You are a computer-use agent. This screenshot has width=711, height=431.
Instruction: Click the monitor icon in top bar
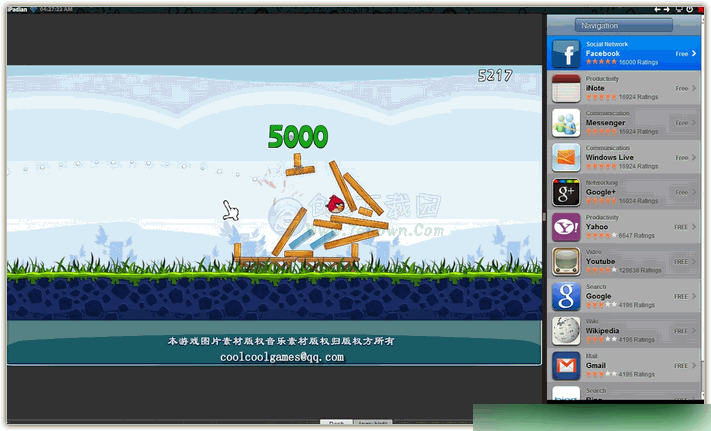(678, 8)
